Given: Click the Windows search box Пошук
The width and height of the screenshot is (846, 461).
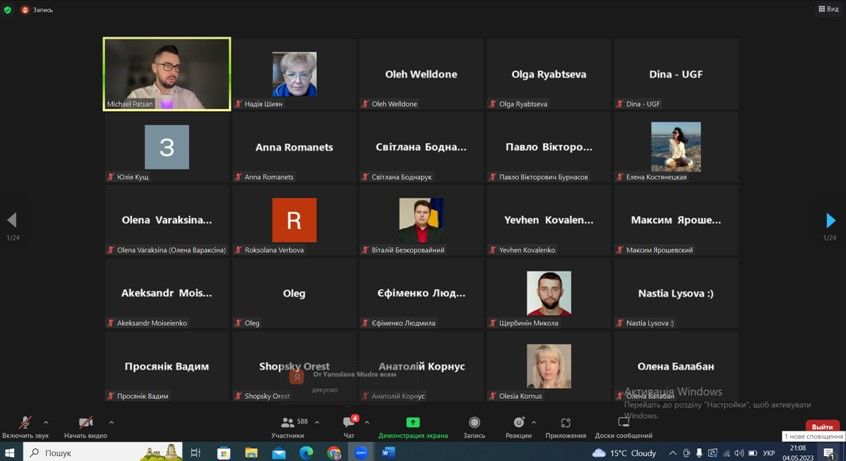Looking at the screenshot, I should (90, 453).
